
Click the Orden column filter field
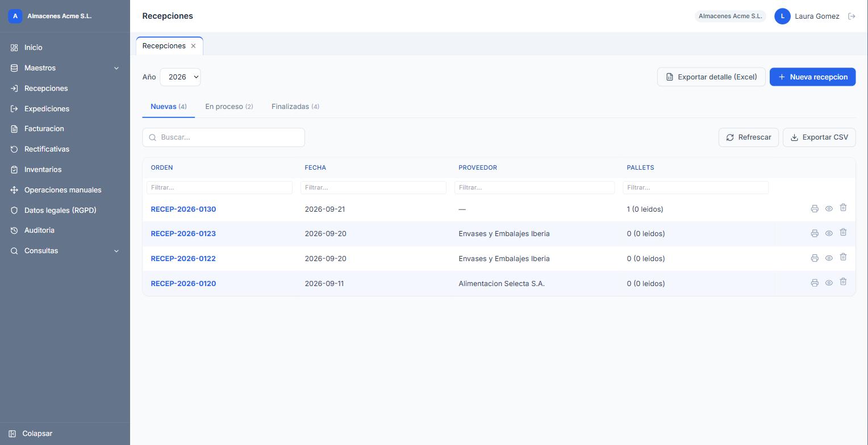[219, 187]
